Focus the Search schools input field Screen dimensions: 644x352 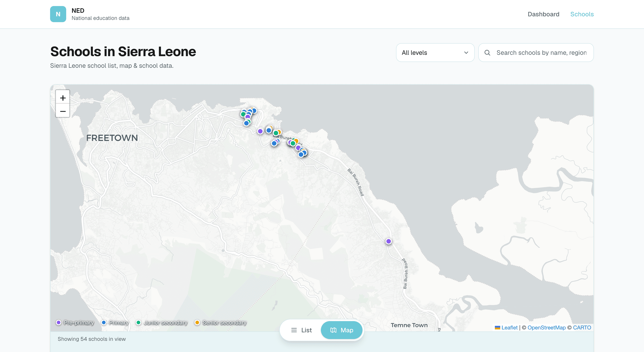tap(536, 53)
